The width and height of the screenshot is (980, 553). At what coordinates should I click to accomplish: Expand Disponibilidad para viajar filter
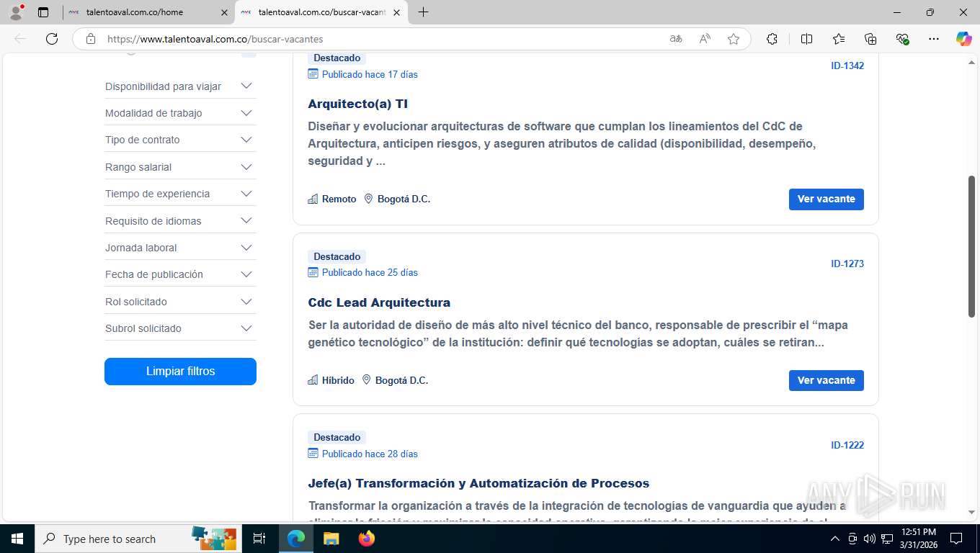click(180, 86)
